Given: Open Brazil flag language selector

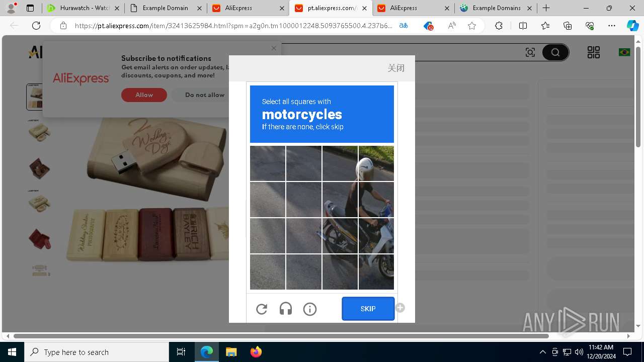Looking at the screenshot, I should pyautogui.click(x=624, y=52).
